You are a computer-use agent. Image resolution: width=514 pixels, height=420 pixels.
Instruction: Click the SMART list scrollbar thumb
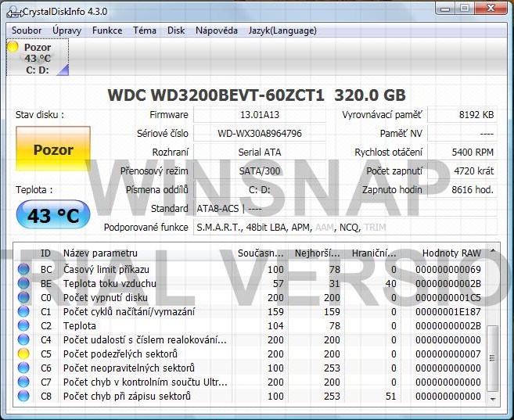click(492, 358)
